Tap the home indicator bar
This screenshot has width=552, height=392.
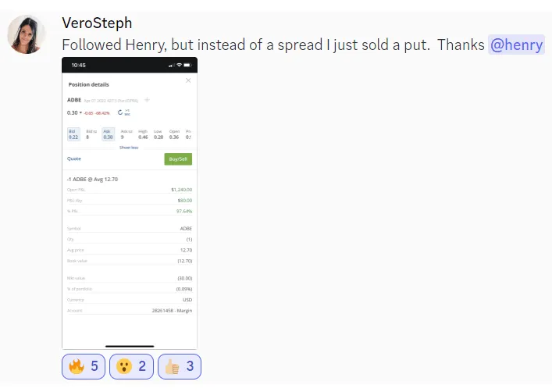click(x=130, y=346)
